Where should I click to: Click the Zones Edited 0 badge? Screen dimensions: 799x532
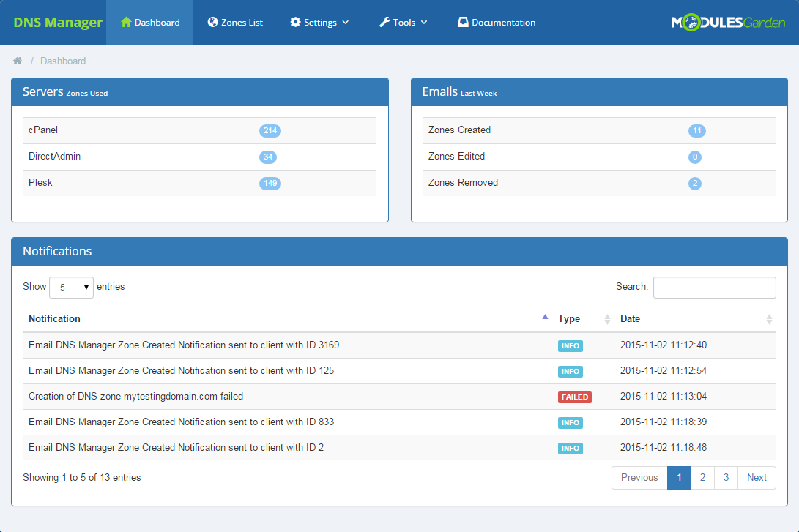(x=694, y=157)
